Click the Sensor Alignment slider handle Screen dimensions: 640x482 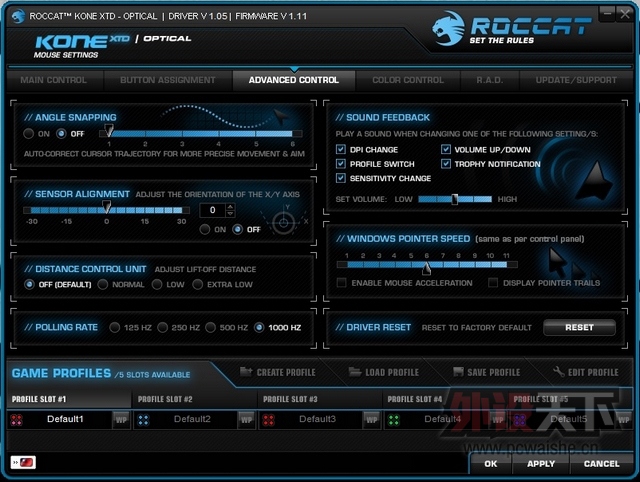pos(106,207)
